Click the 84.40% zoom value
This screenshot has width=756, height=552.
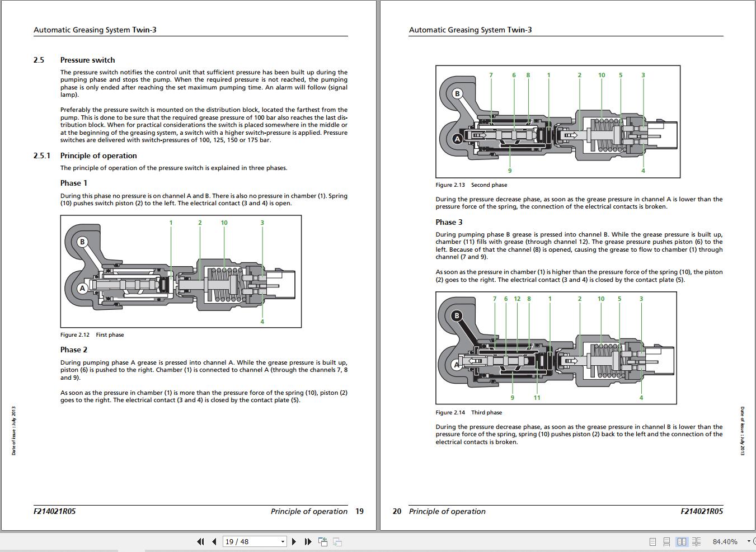(725, 541)
